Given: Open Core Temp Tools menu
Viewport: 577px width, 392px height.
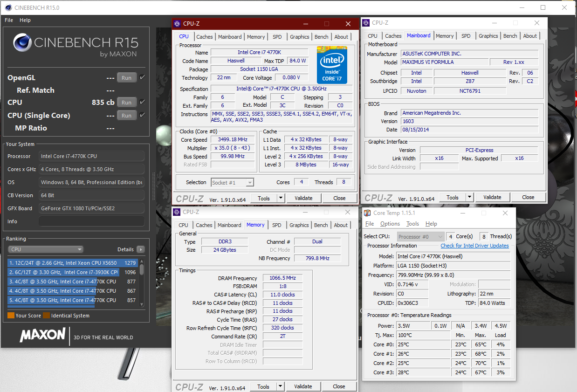Looking at the screenshot, I should point(412,224).
